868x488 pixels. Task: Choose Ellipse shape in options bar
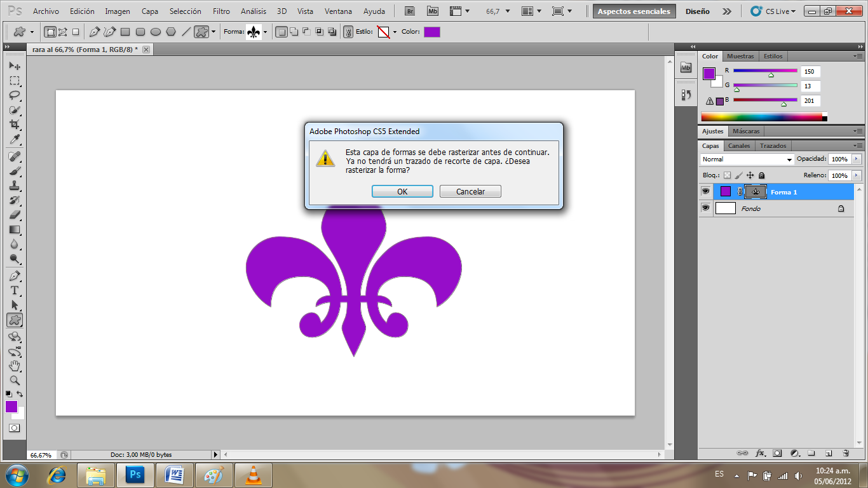pyautogui.click(x=156, y=32)
